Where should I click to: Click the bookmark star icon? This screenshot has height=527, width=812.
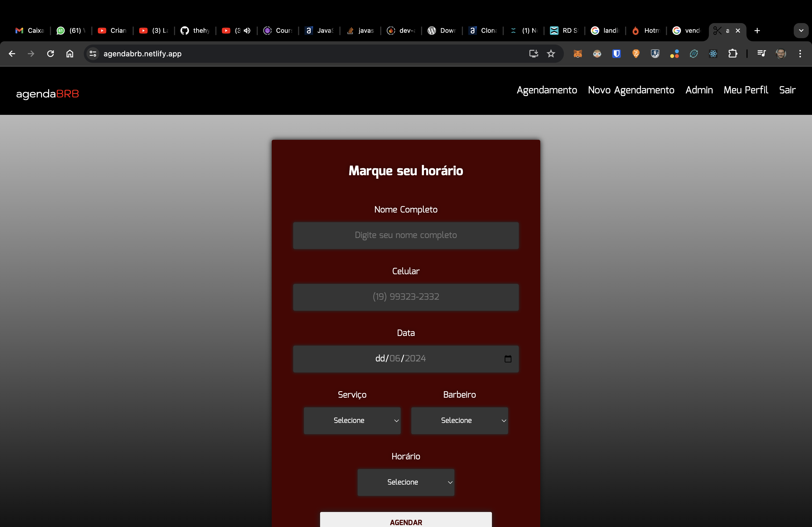tap(551, 53)
